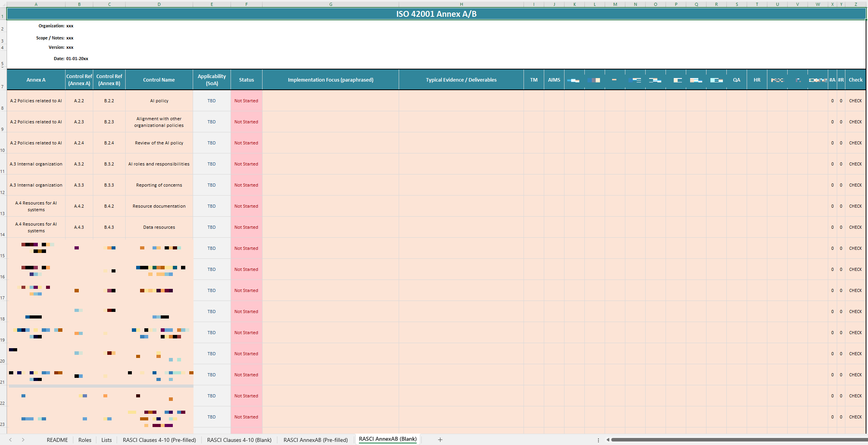The width and height of the screenshot is (868, 445).
Task: Select Not Started status for Data resources
Action: click(x=246, y=227)
